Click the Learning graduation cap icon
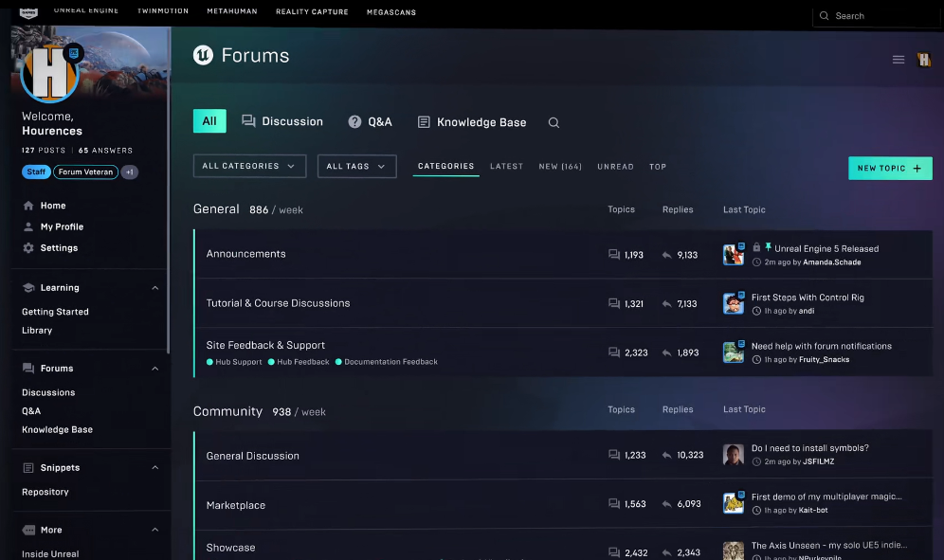944x560 pixels. coord(28,288)
